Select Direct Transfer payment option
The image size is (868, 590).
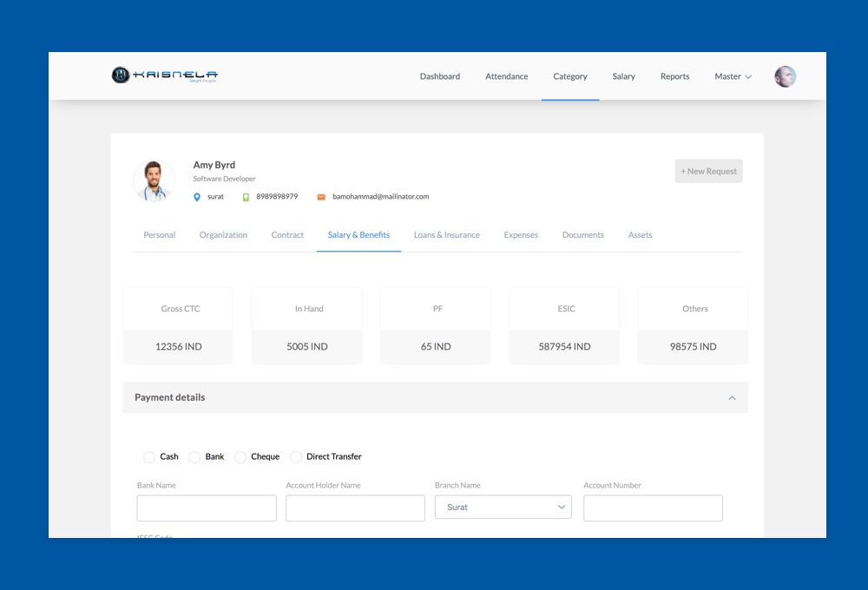click(296, 456)
